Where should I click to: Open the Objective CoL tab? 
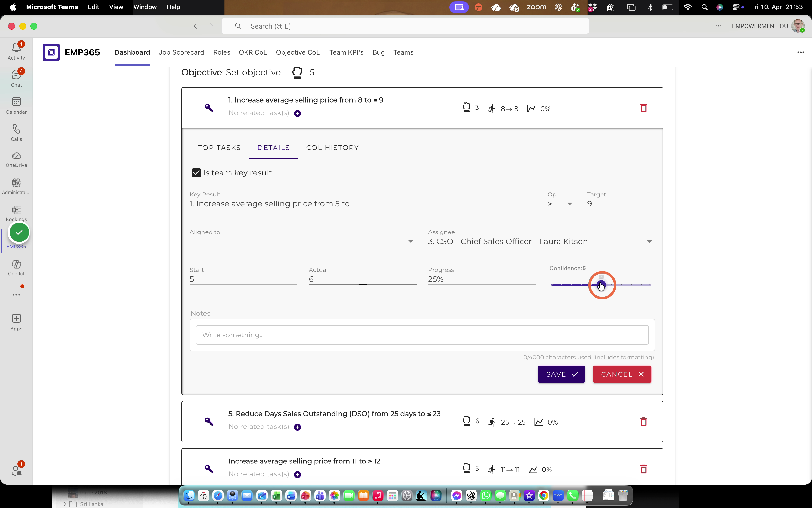click(x=298, y=52)
